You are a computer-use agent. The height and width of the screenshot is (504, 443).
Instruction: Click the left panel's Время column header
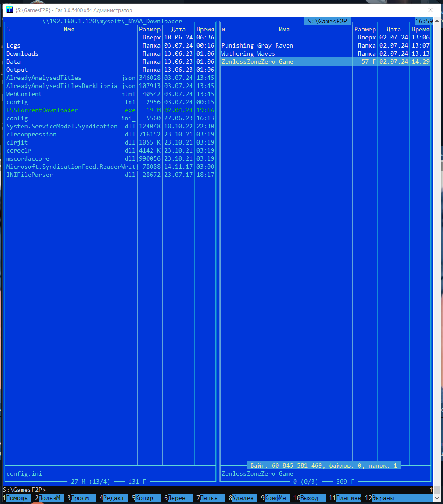205,30
